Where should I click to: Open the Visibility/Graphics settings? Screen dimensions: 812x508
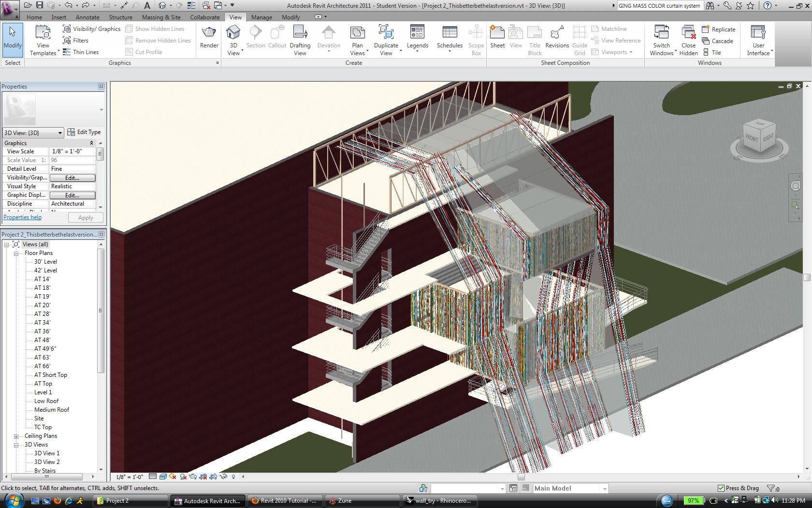click(x=92, y=29)
